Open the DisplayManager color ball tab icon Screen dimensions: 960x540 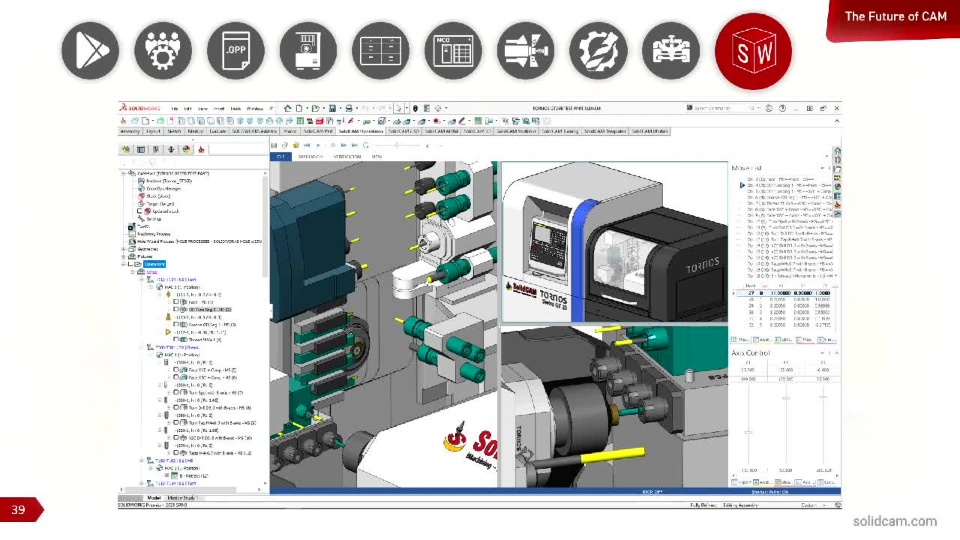point(186,149)
